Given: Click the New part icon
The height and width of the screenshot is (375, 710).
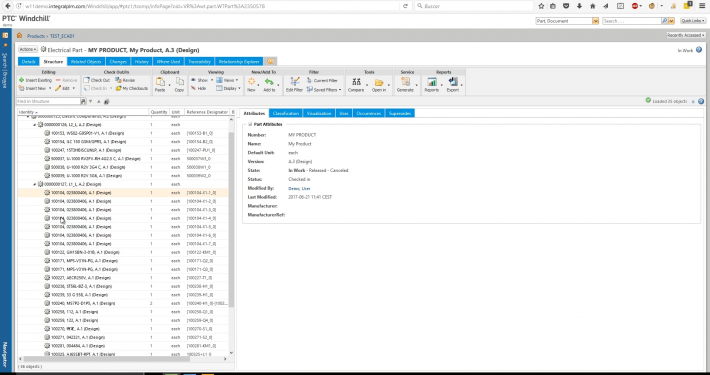Looking at the screenshot, I should coord(251,82).
